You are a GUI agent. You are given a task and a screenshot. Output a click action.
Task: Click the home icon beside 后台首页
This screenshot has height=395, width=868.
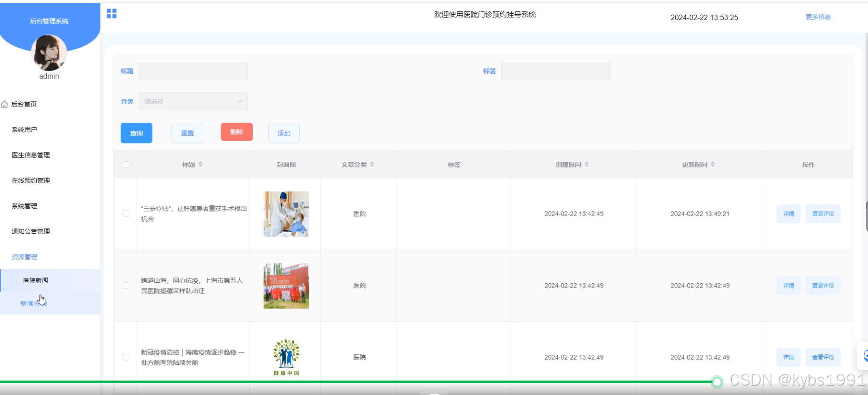[x=4, y=104]
